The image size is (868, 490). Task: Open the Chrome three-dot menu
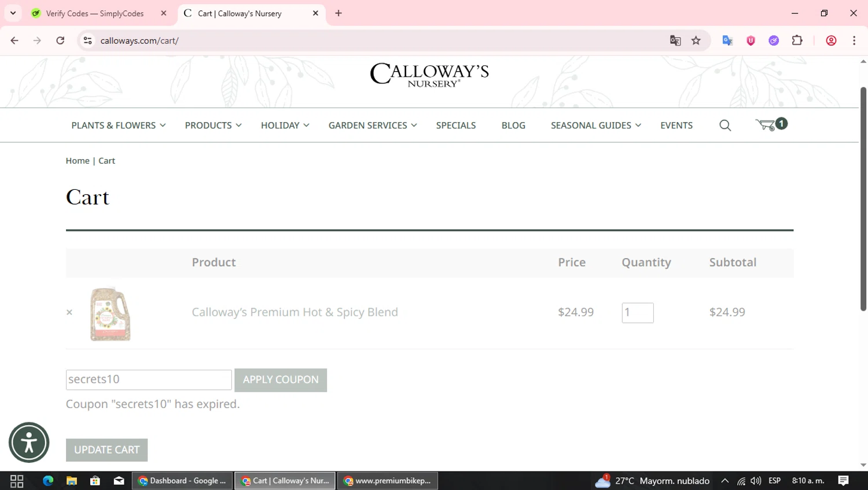point(854,40)
